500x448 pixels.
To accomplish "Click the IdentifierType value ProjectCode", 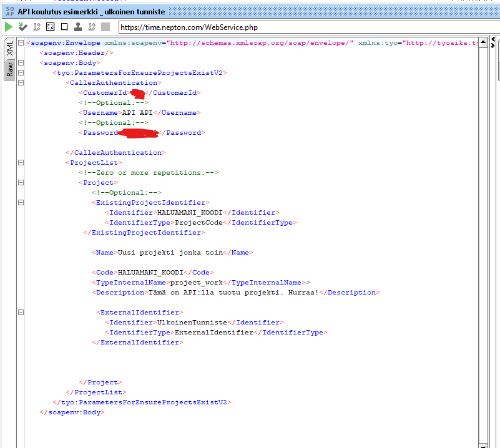I will (199, 223).
